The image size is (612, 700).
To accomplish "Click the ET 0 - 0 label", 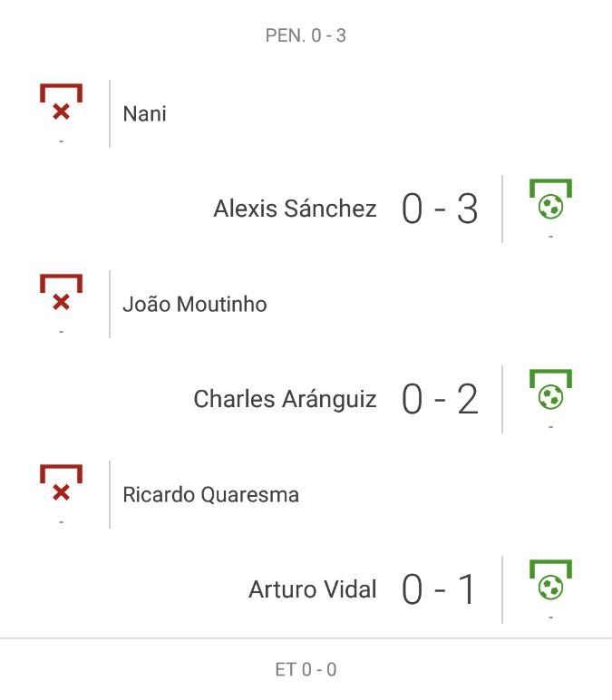I will [306, 670].
